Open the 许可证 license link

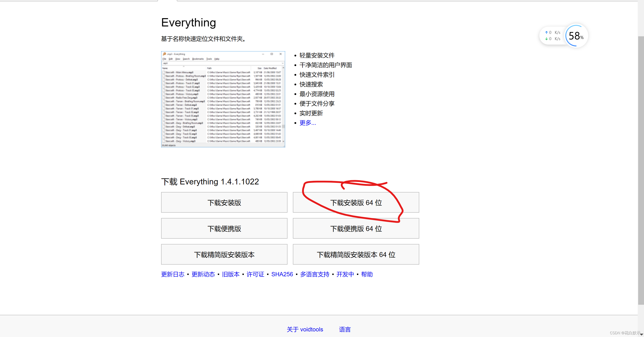pyautogui.click(x=255, y=274)
